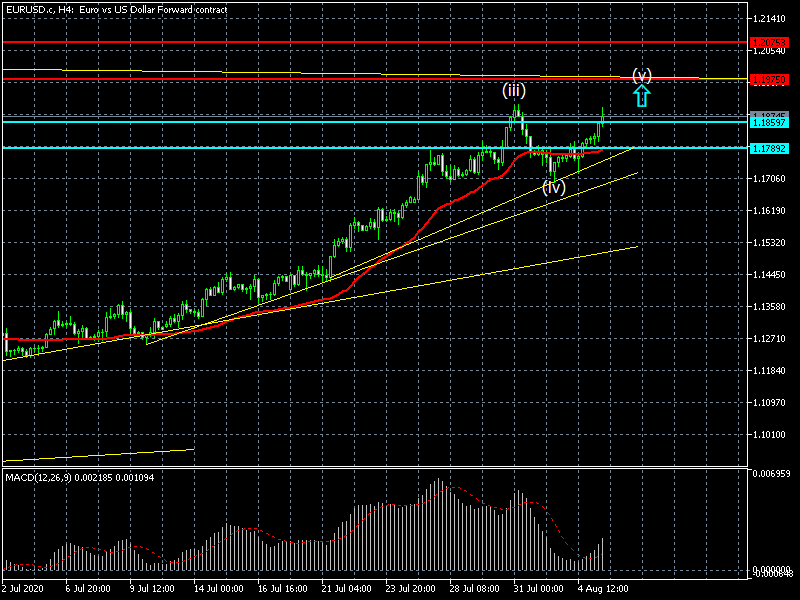The image size is (800, 600).
Task: Click the 0.006959 MACD scale value
Action: pyautogui.click(x=773, y=473)
